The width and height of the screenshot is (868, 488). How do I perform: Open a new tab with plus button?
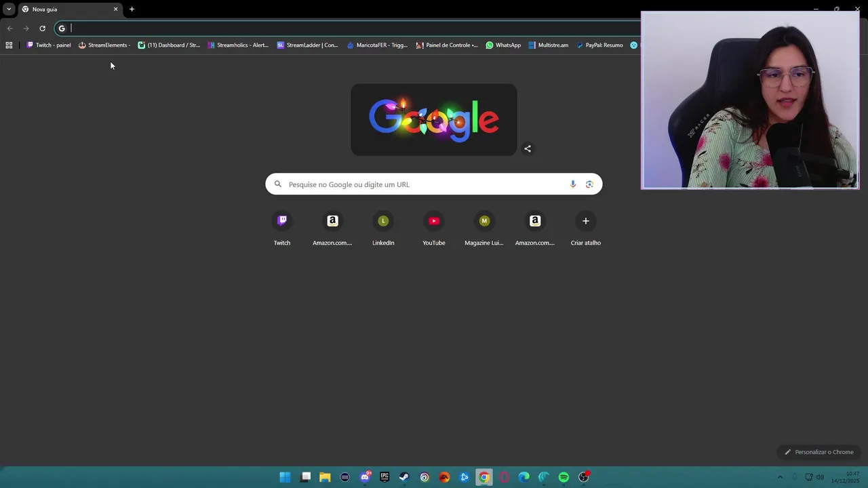pyautogui.click(x=132, y=9)
